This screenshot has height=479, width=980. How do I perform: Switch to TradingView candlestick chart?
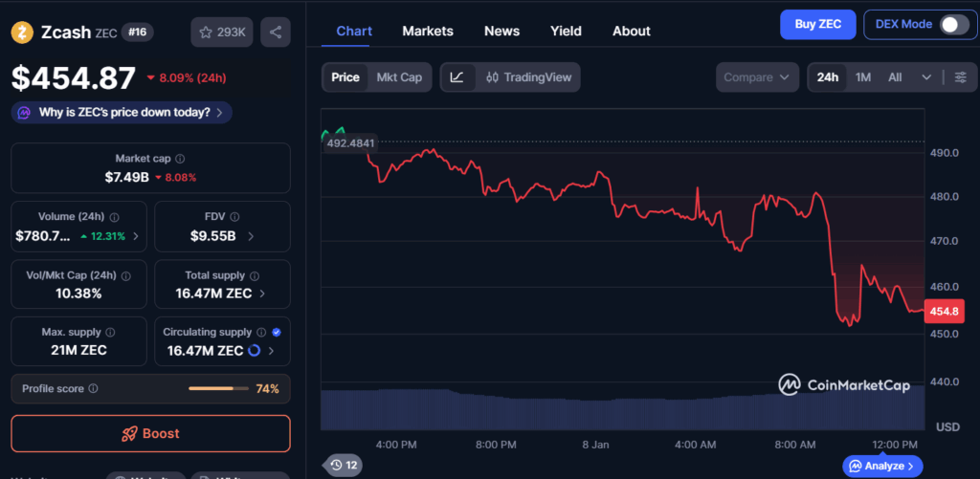[528, 77]
